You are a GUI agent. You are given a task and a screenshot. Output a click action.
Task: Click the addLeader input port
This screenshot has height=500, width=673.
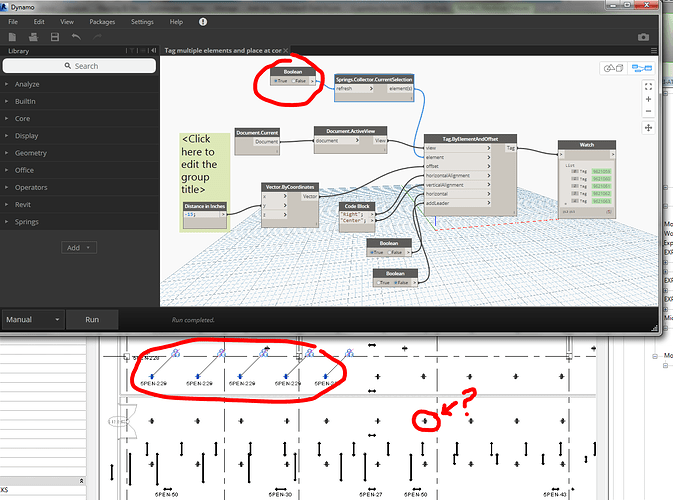[457, 203]
